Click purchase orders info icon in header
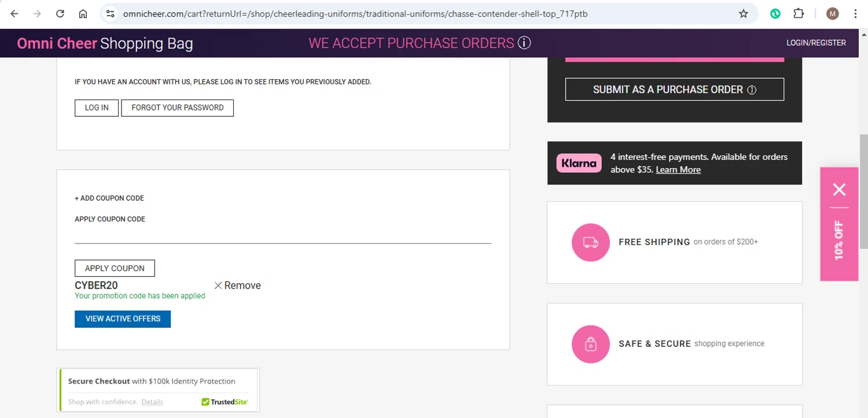The width and height of the screenshot is (868, 418). [524, 43]
